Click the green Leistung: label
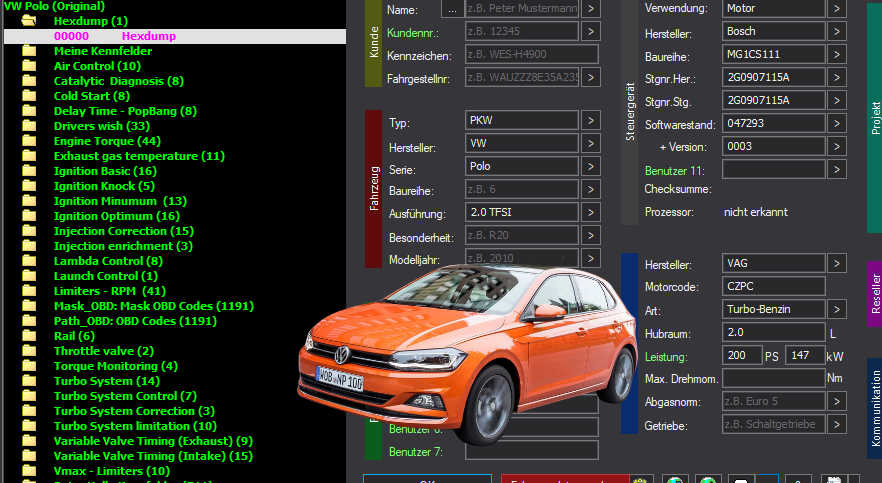This screenshot has width=882, height=483. pos(666,356)
